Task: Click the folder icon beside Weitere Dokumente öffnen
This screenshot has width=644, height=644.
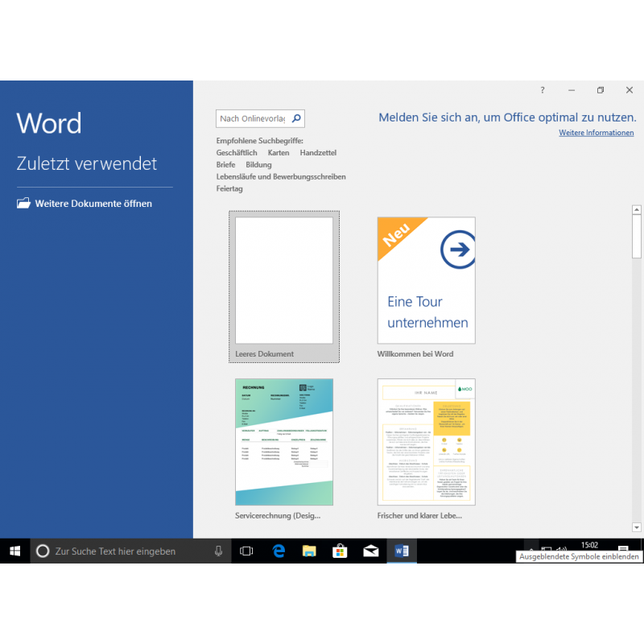Action: 23,204
